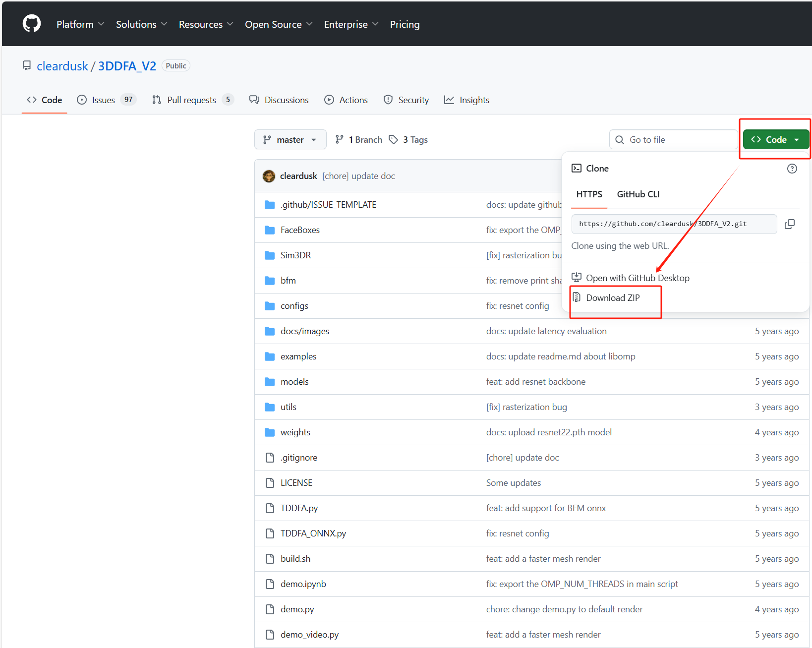Click the folder icon for docs/images
The height and width of the screenshot is (648, 812).
(x=270, y=331)
